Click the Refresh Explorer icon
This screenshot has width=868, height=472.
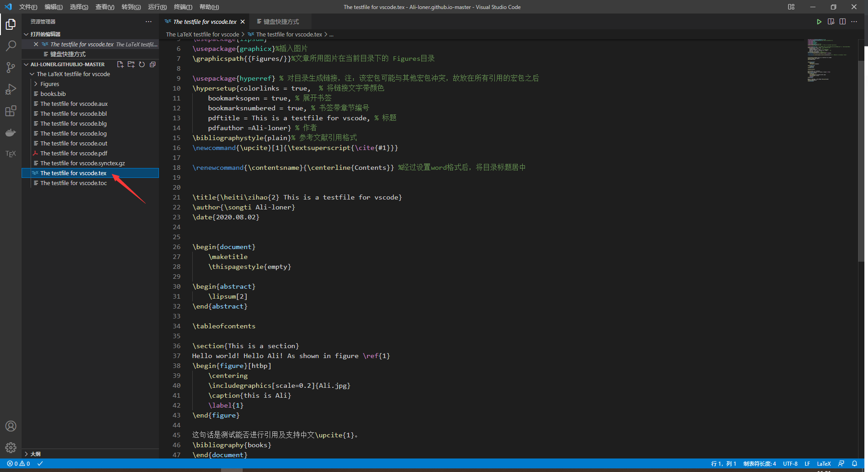[142, 64]
